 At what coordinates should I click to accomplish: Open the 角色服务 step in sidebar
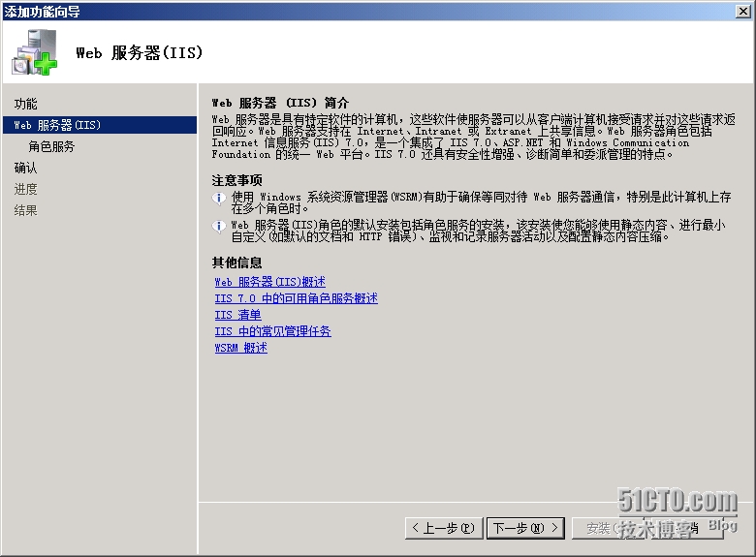[51, 146]
